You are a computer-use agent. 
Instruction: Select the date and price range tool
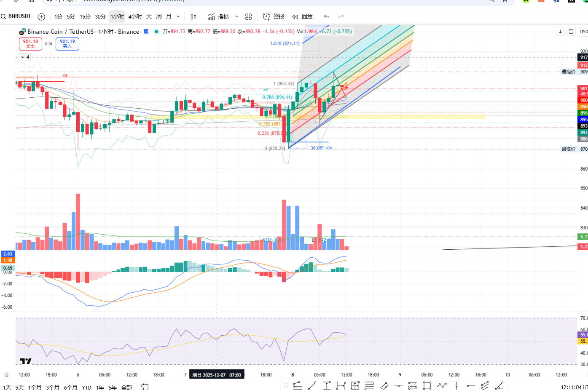coord(355,385)
